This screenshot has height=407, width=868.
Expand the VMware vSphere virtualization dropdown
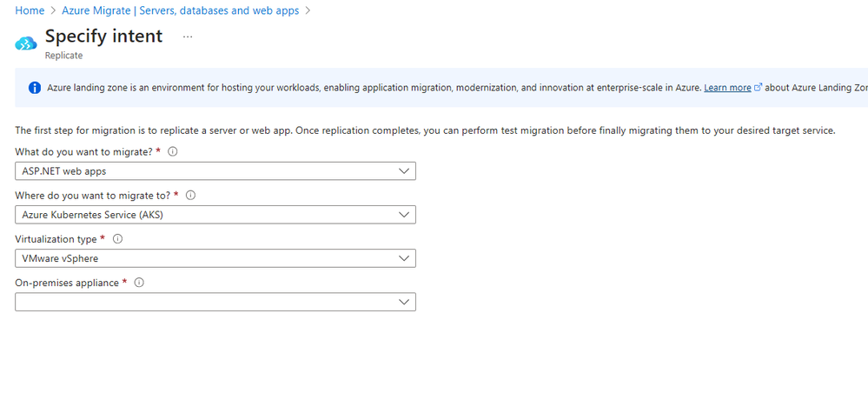[x=215, y=258]
